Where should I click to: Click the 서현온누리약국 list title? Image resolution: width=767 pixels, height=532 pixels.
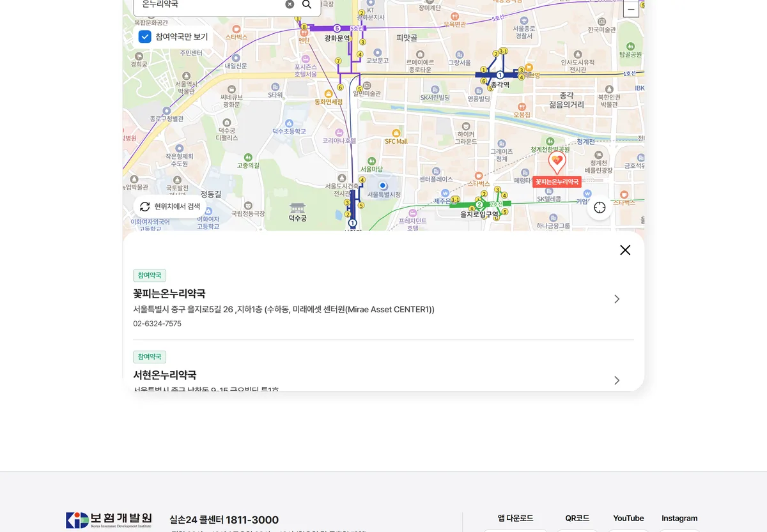coord(165,375)
